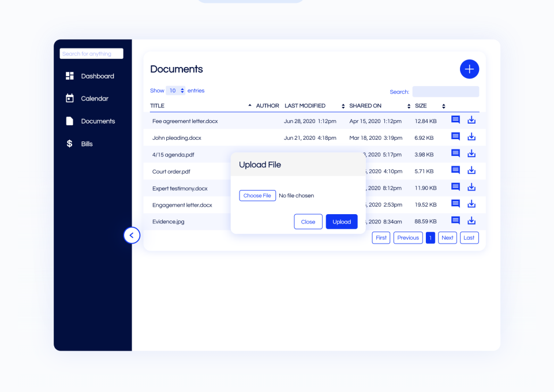Open the Dashboard section icon
Image resolution: width=554 pixels, height=392 pixels.
[x=69, y=76]
